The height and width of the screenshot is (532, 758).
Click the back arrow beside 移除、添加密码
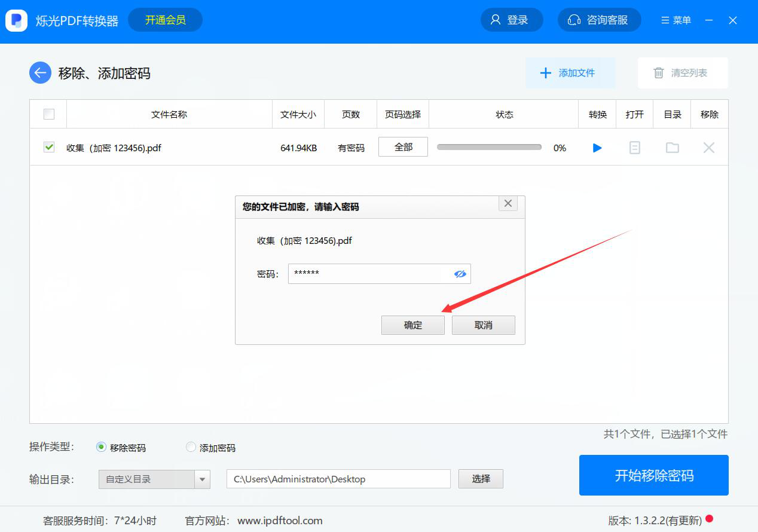40,73
